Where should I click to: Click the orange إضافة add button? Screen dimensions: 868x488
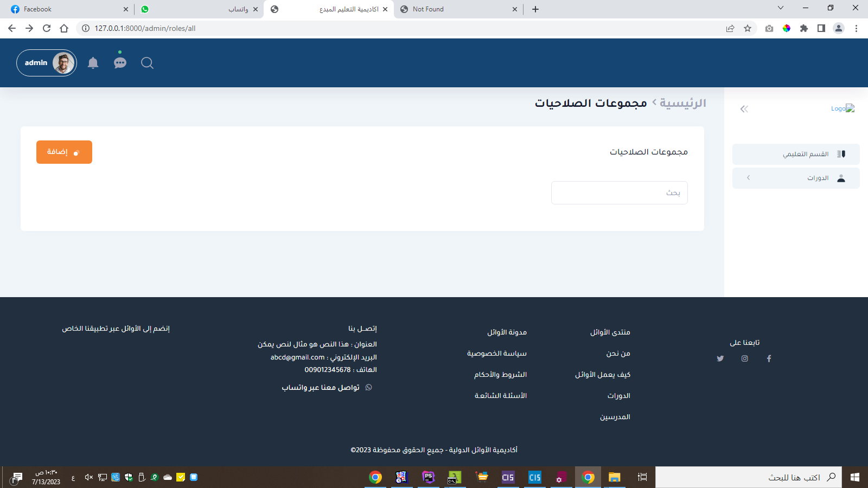64,152
